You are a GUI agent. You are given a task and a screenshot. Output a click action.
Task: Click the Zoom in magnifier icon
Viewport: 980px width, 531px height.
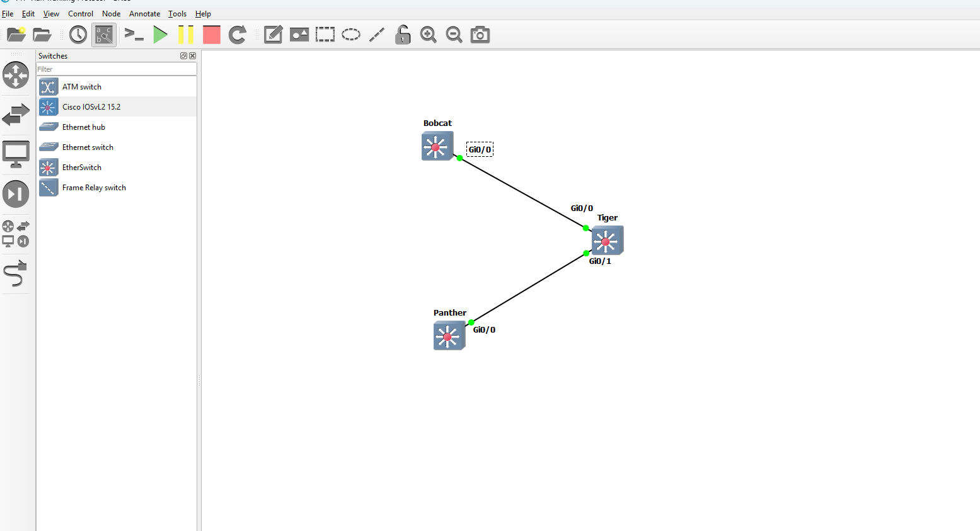[429, 35]
